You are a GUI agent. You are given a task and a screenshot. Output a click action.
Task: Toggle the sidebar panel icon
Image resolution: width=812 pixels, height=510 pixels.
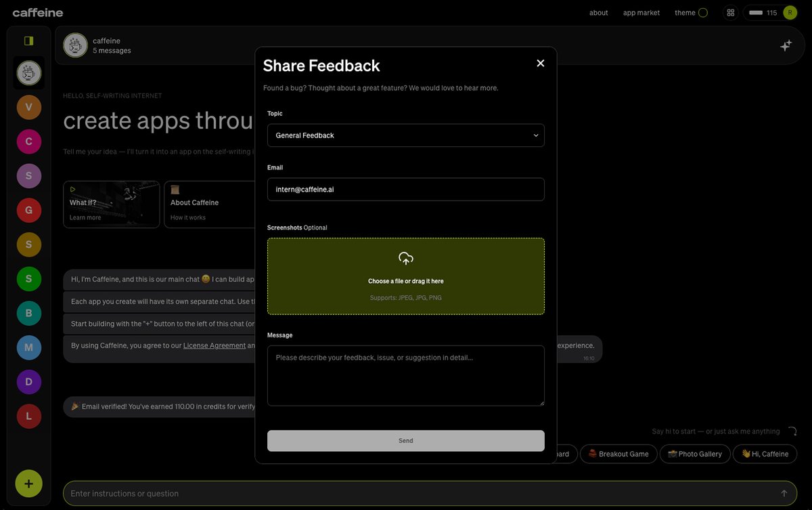pyautogui.click(x=28, y=41)
